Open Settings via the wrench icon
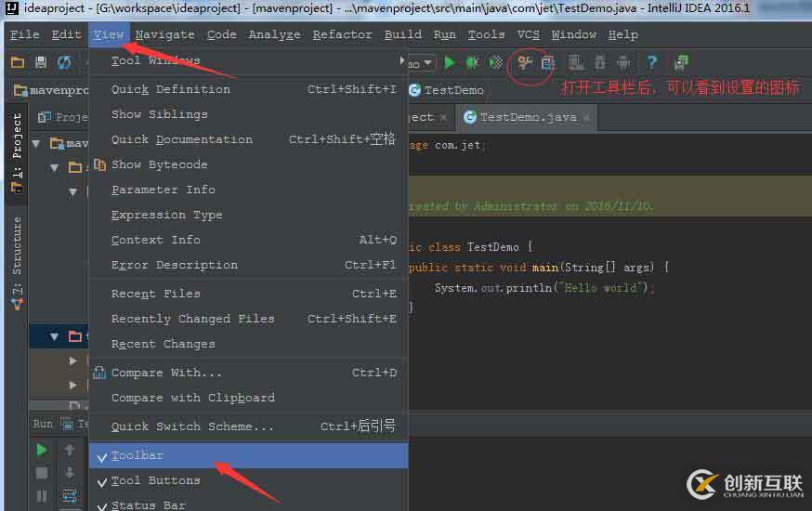 525,63
